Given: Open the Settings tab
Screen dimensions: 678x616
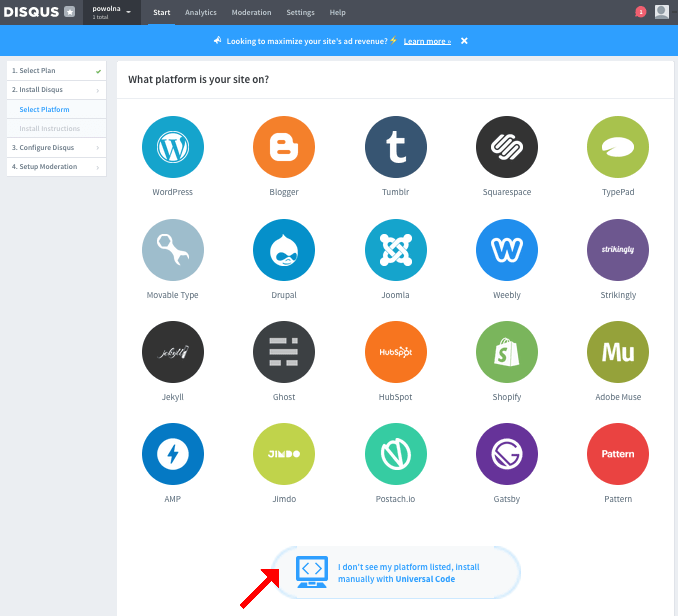Looking at the screenshot, I should coord(300,13).
